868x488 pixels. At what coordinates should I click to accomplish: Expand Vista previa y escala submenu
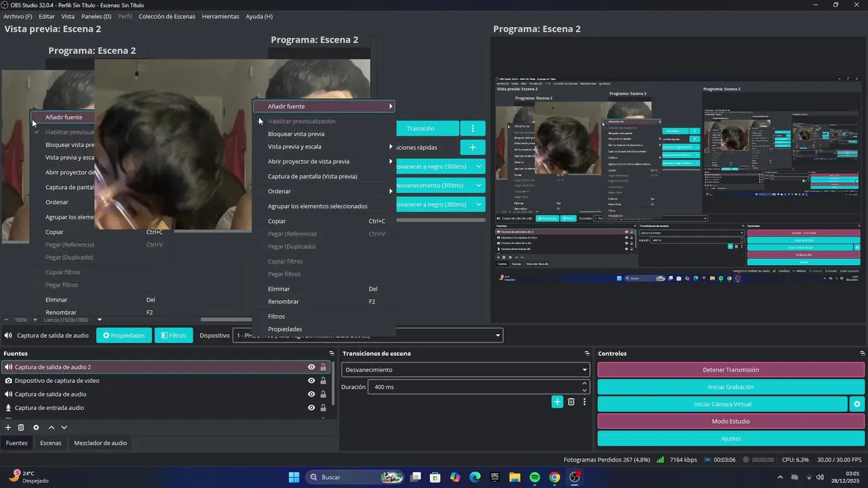(x=324, y=146)
